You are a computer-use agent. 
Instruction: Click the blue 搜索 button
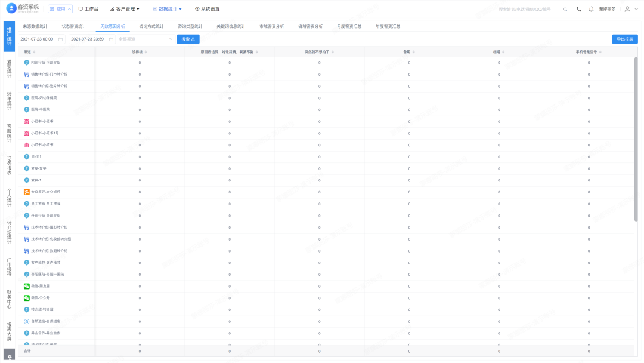tap(188, 39)
